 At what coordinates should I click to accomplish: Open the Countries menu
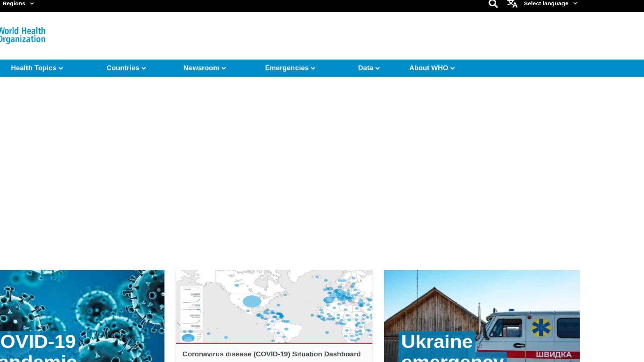coord(126,68)
